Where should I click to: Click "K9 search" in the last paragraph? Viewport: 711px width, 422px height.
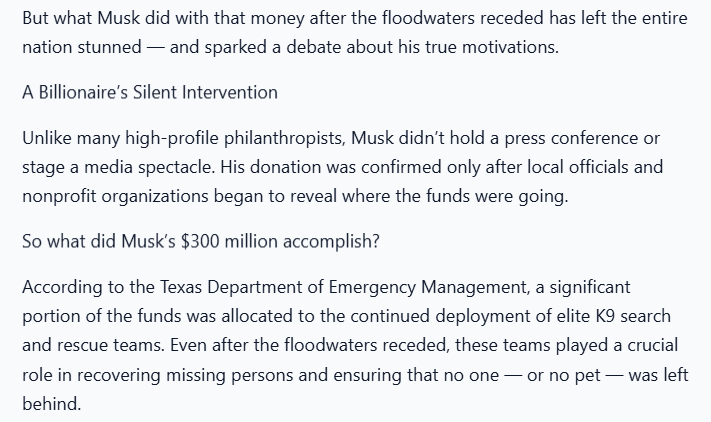coord(633,316)
